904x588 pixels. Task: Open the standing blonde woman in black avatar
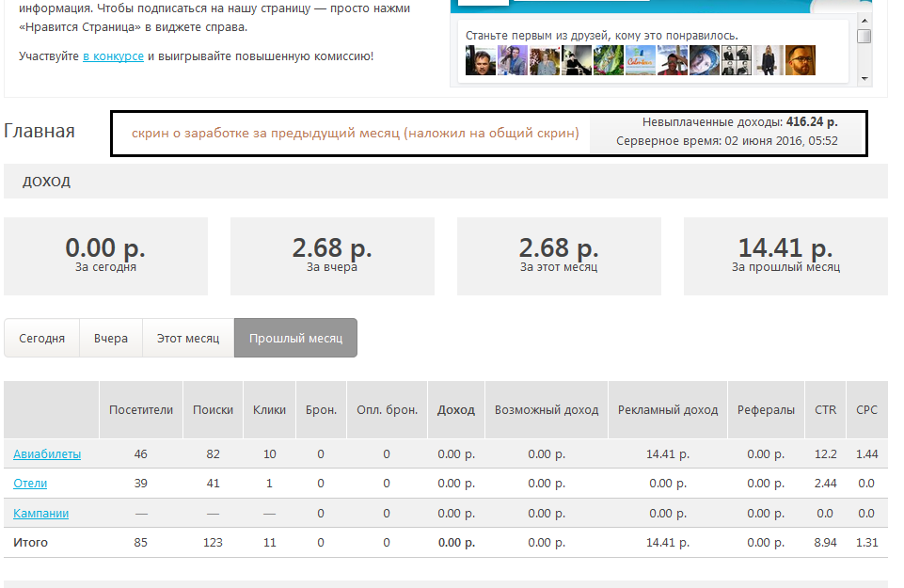point(769,60)
